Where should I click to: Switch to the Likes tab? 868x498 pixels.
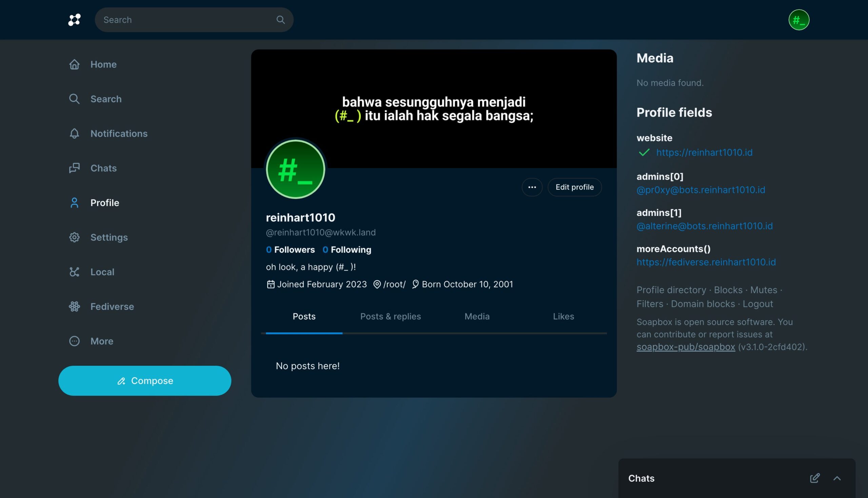563,316
